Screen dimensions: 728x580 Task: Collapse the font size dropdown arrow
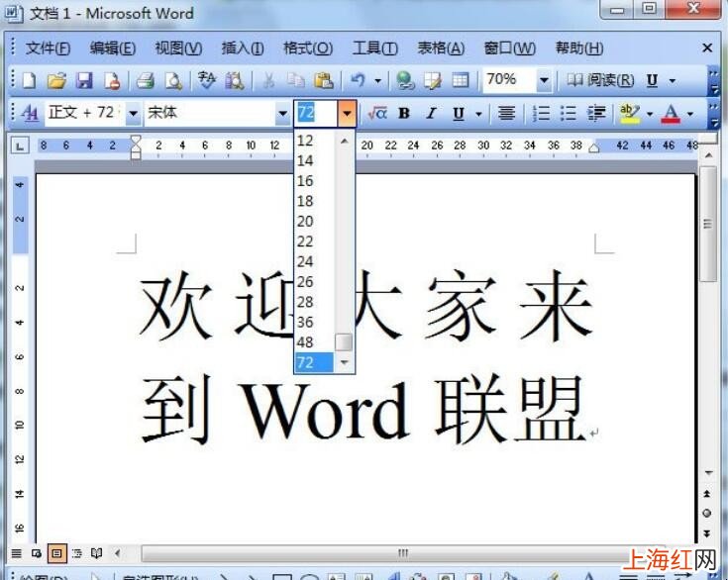[347, 113]
